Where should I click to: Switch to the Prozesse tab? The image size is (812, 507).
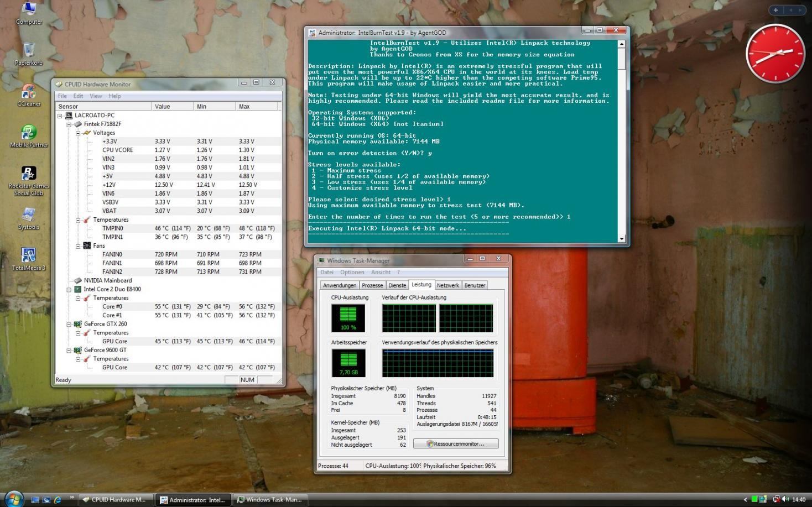372,285
